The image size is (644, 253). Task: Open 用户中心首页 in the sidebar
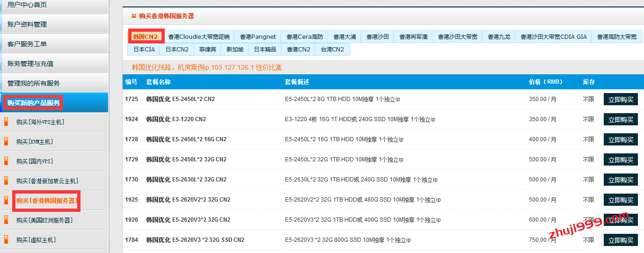tap(27, 5)
